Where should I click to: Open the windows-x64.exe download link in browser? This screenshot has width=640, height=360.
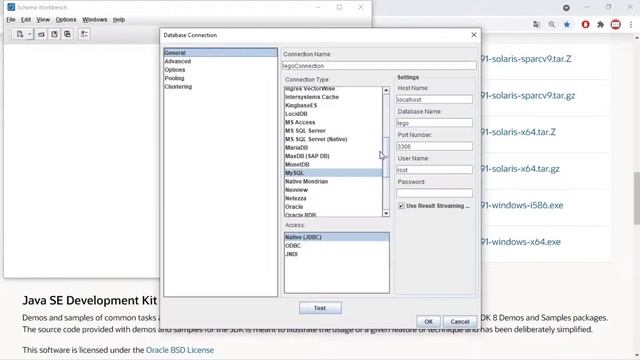coord(520,242)
